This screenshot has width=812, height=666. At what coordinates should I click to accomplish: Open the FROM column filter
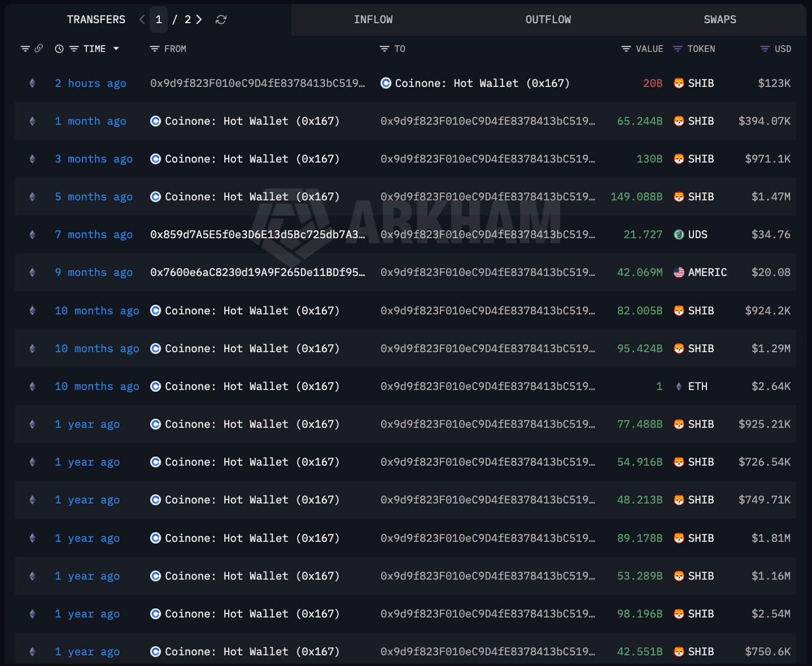(x=154, y=49)
